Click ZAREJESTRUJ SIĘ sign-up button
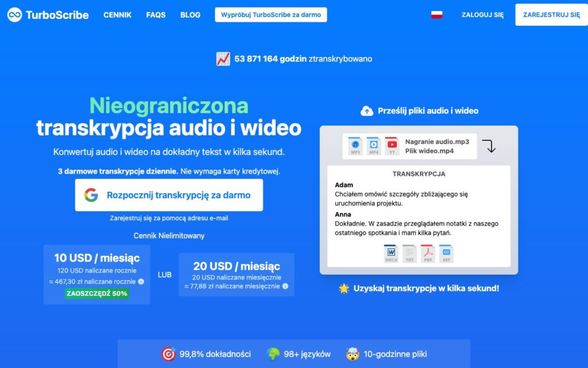The width and height of the screenshot is (588, 368). [551, 14]
